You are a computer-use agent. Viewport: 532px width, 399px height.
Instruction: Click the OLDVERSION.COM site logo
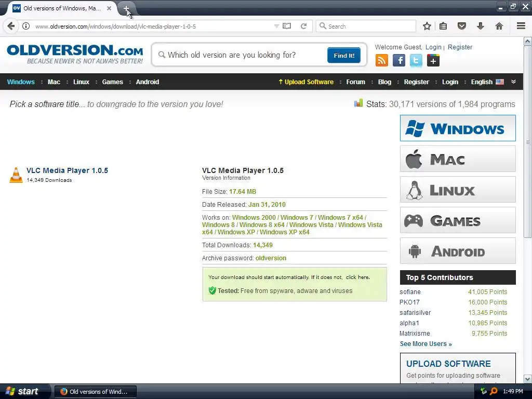point(75,54)
